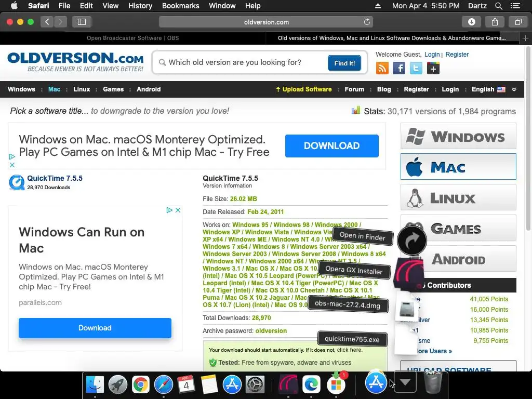The width and height of the screenshot is (532, 399).
Task: Open System Preferences from the dock
Action: click(x=255, y=384)
